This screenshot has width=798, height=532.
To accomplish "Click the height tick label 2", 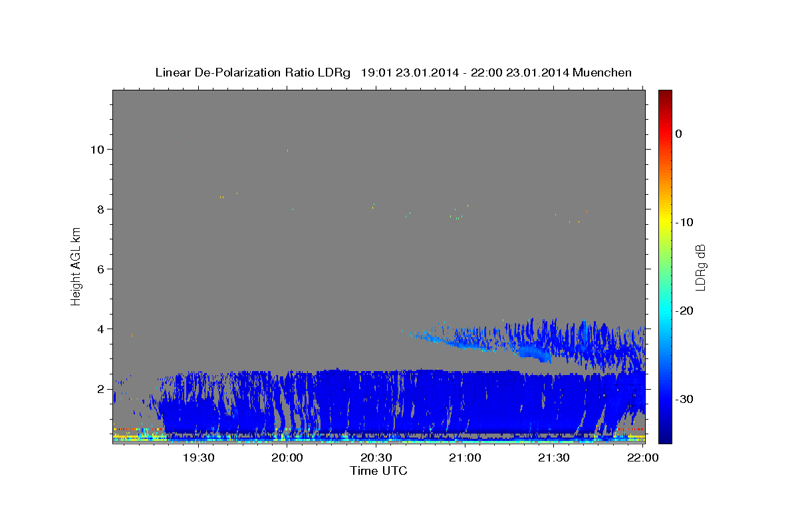I will point(101,388).
